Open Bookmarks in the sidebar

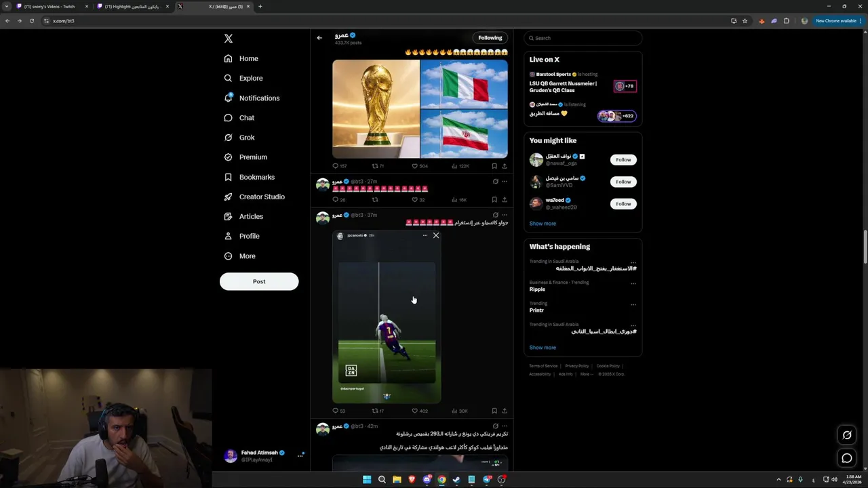tap(249, 177)
